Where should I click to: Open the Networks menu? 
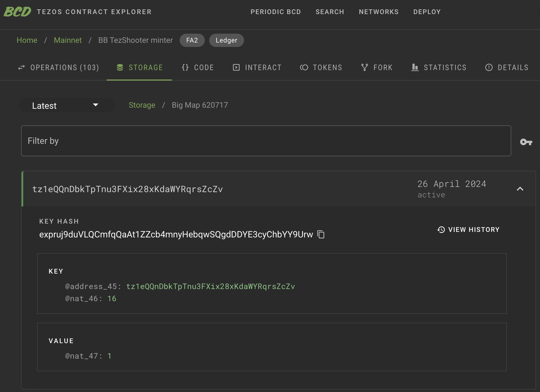click(x=379, y=12)
